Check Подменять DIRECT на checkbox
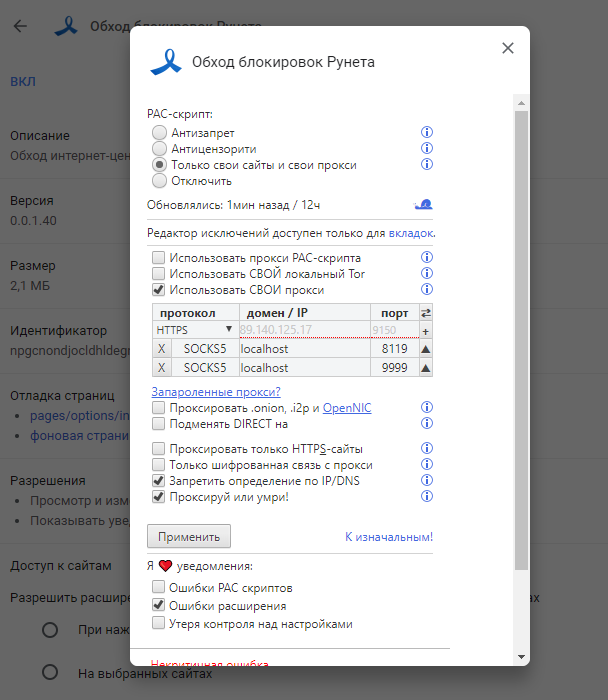The height and width of the screenshot is (700, 608). click(x=158, y=424)
